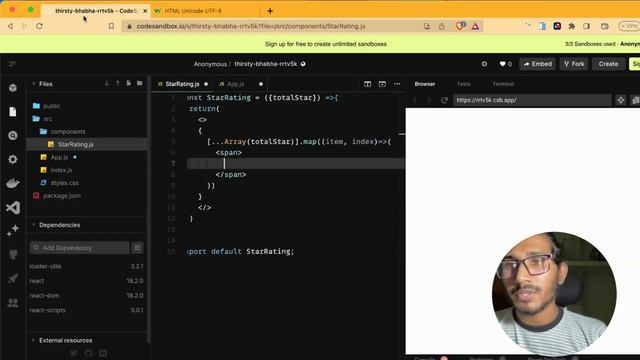640x360 pixels.
Task: Reload the browser page
Action: 40,26
